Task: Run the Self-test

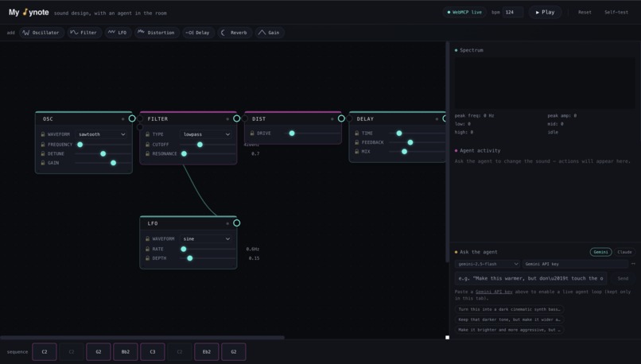Action: pyautogui.click(x=616, y=12)
